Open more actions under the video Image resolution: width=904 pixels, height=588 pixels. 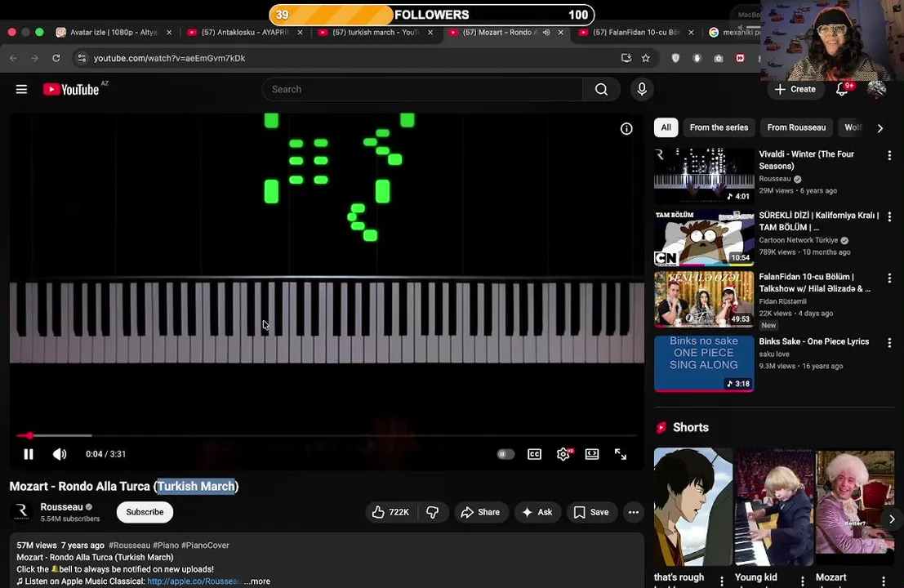[634, 512]
